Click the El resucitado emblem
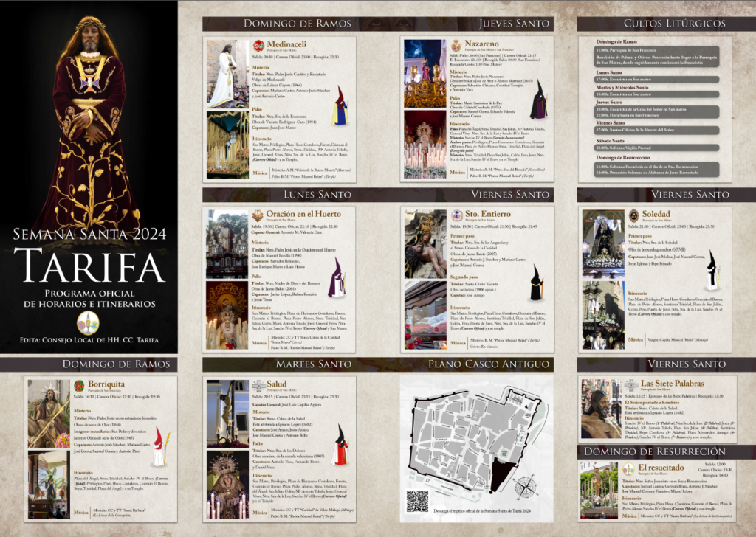 (x=628, y=469)
